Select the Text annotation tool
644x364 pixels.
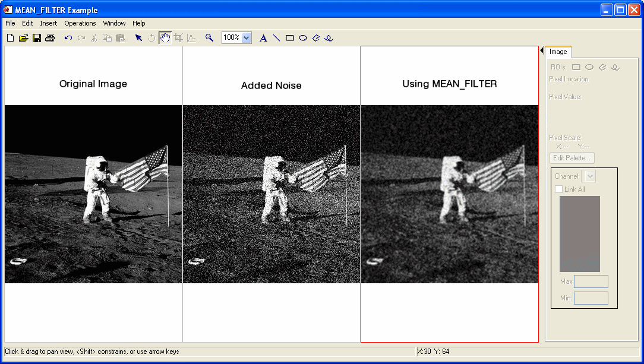[x=263, y=37]
